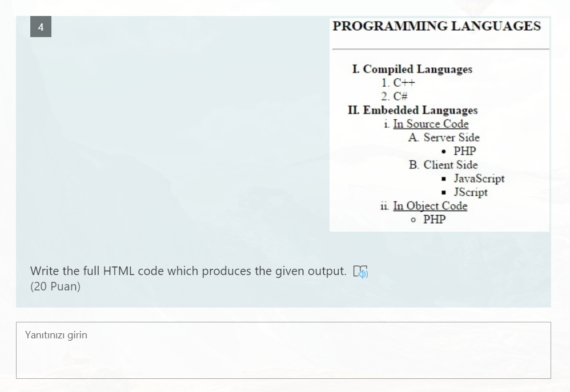Click the Compiled Languages list heading
The height and width of the screenshot is (392, 570).
[x=412, y=69]
